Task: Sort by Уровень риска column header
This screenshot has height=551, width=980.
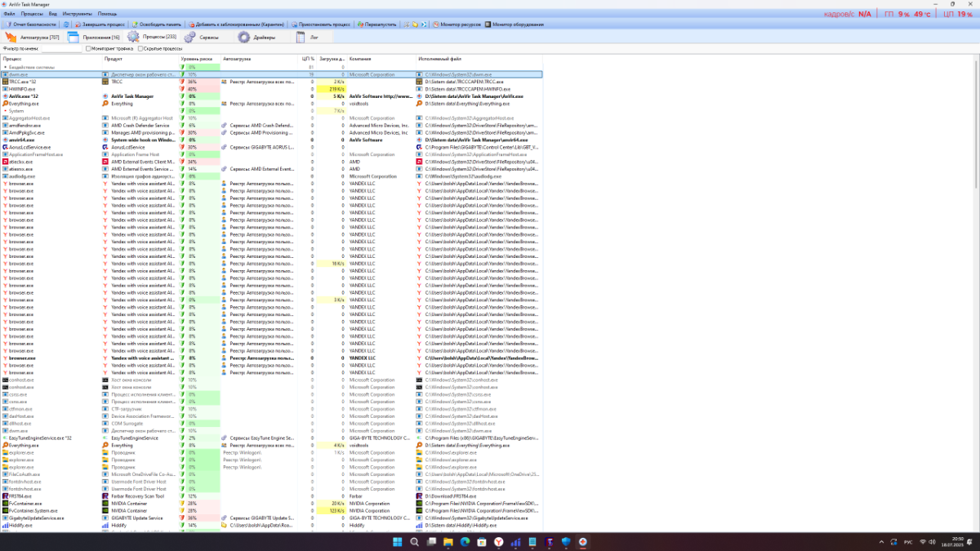Action: [200, 59]
